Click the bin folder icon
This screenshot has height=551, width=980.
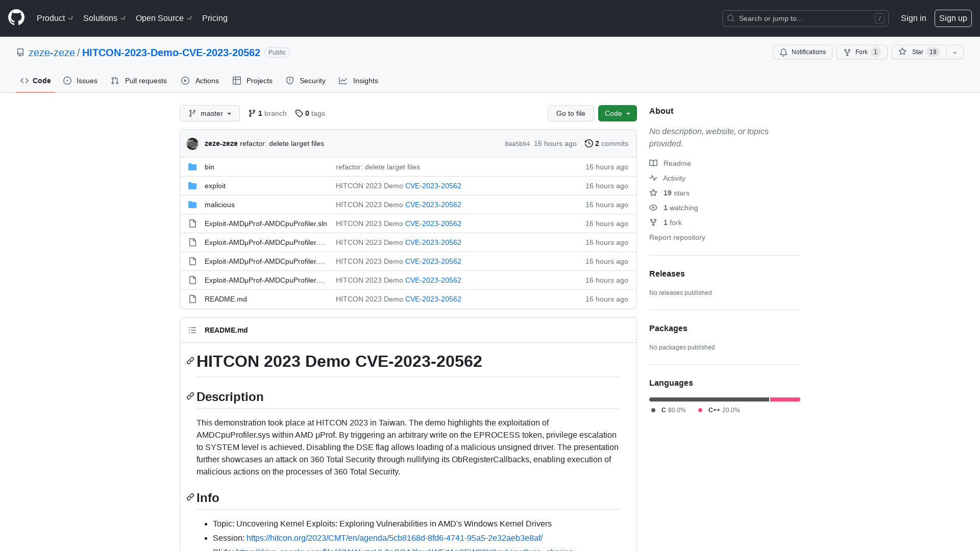[x=192, y=167]
